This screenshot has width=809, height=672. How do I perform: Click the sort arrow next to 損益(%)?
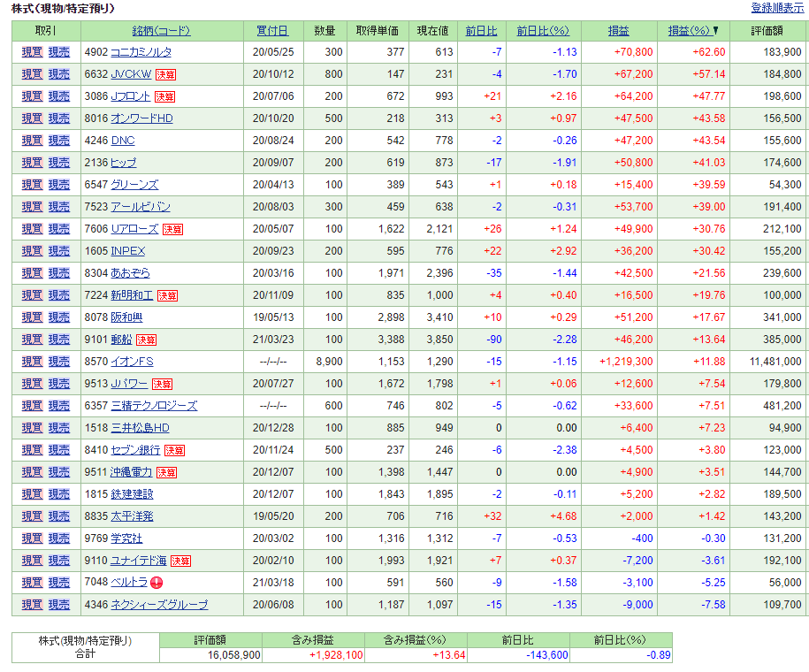[x=715, y=30]
